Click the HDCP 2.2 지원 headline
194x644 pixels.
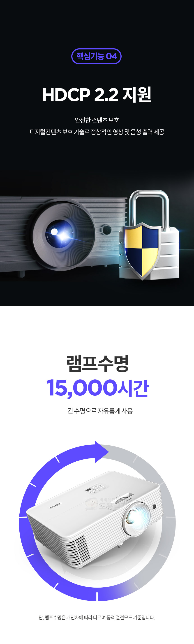point(97,95)
